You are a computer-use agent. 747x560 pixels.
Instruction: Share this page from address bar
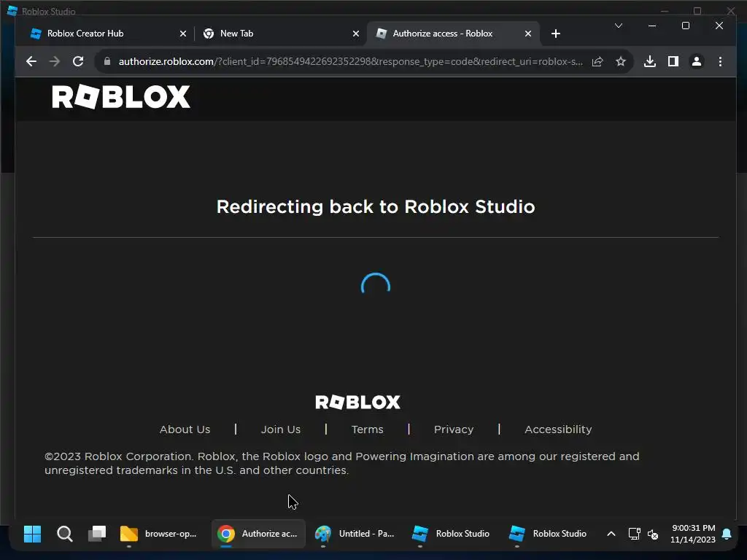pos(597,61)
